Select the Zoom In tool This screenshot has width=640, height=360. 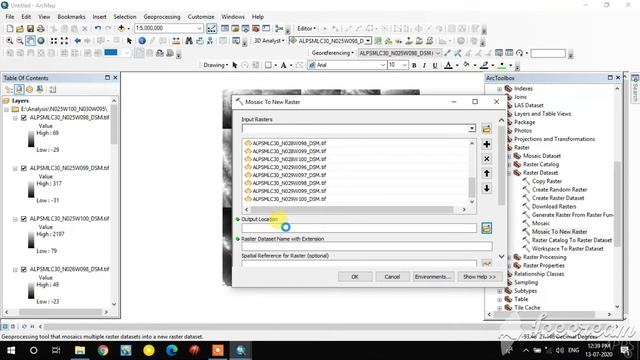coord(9,41)
